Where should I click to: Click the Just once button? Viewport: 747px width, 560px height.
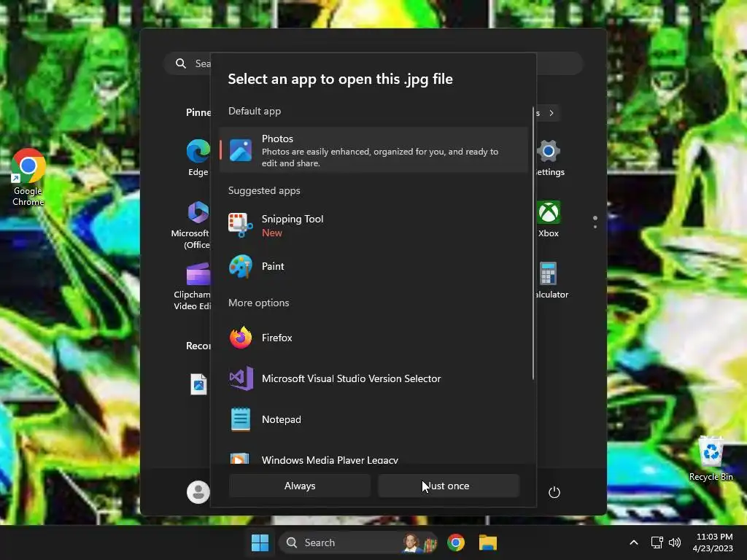pyautogui.click(x=449, y=486)
